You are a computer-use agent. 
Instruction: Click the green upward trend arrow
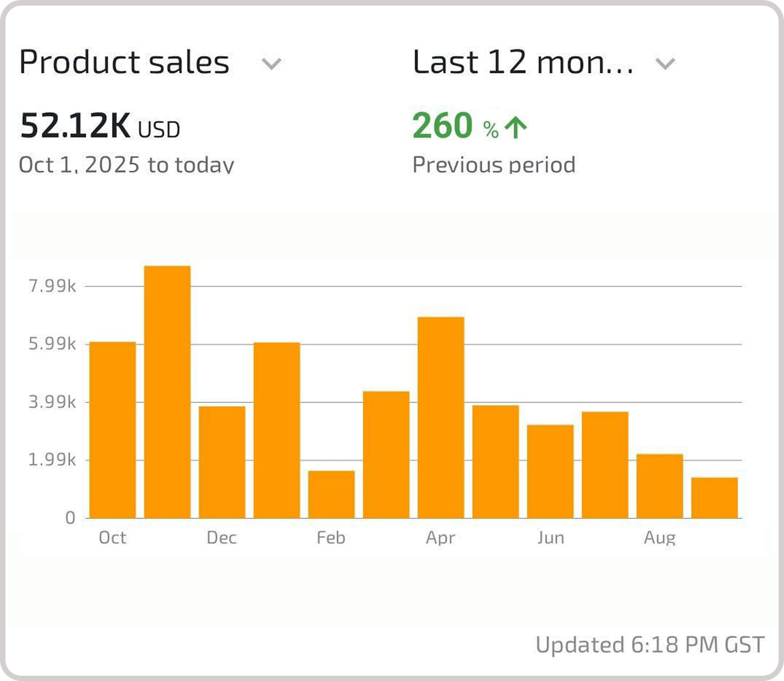516,127
